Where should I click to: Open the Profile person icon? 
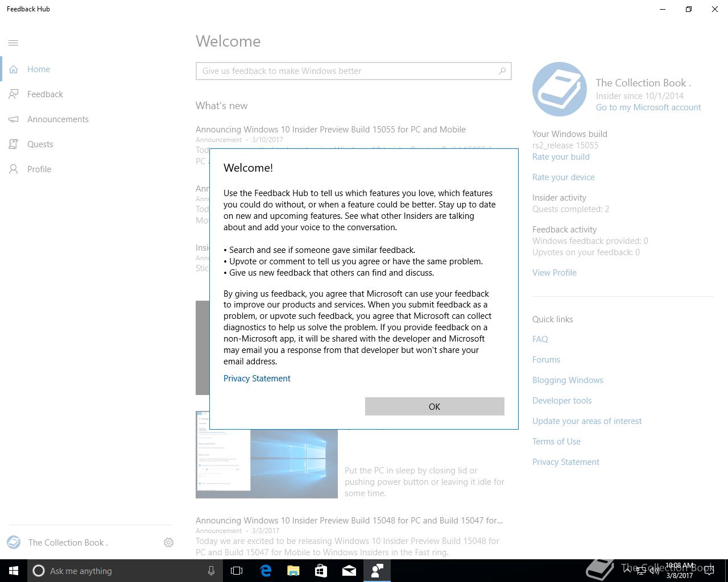click(x=14, y=169)
